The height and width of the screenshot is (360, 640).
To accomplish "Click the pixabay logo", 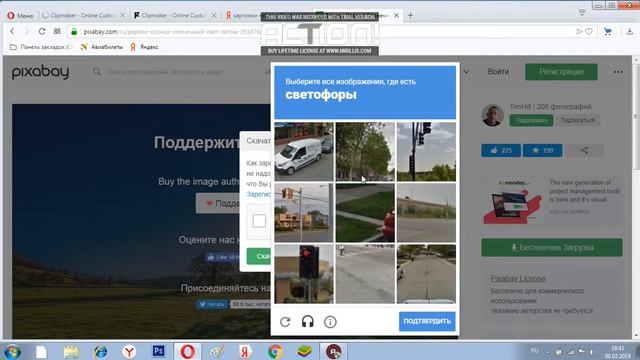I will point(40,72).
